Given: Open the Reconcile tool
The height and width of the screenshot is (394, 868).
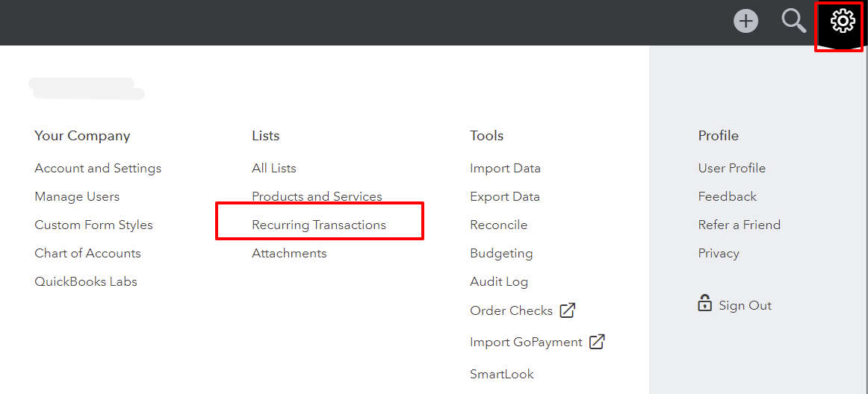Looking at the screenshot, I should (498, 225).
